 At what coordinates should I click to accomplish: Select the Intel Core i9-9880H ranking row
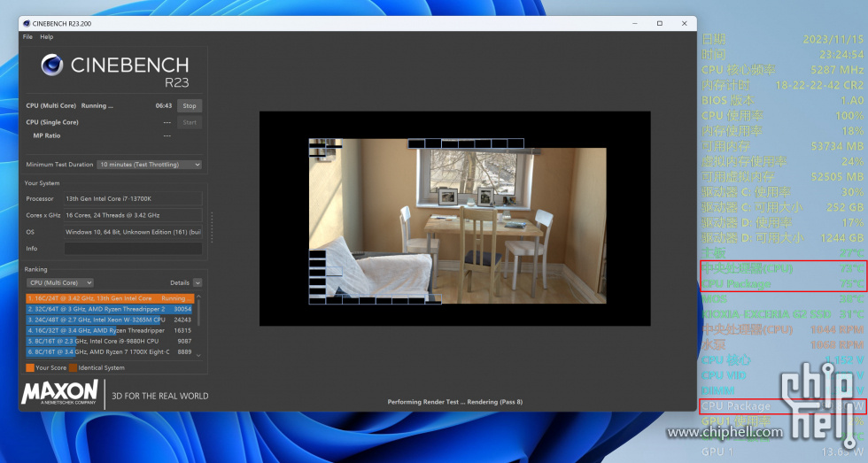click(110, 342)
